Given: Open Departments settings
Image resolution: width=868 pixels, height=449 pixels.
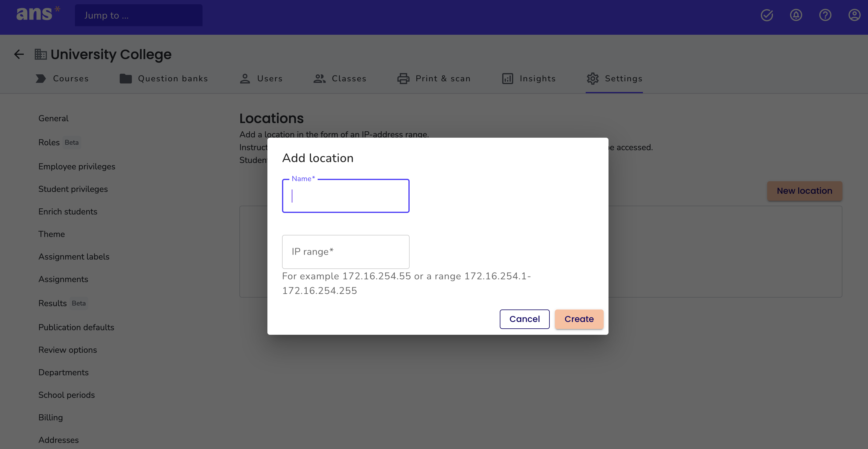Looking at the screenshot, I should (x=63, y=373).
